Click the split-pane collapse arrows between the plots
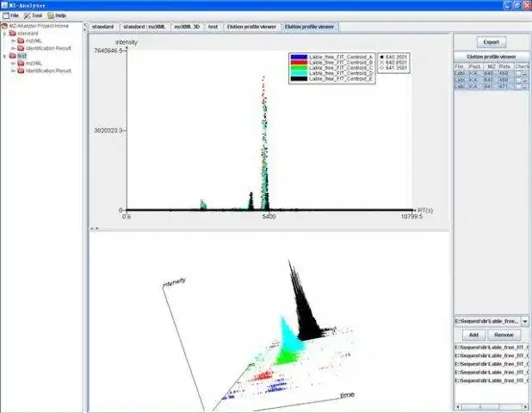The height and width of the screenshot is (413, 532). pyautogui.click(x=95, y=229)
